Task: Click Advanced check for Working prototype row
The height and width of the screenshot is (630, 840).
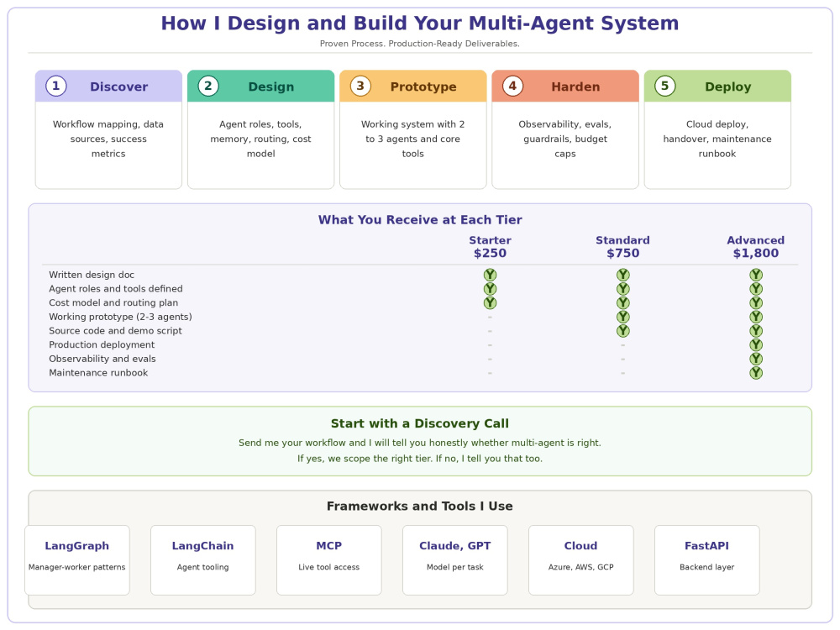Action: tap(756, 317)
